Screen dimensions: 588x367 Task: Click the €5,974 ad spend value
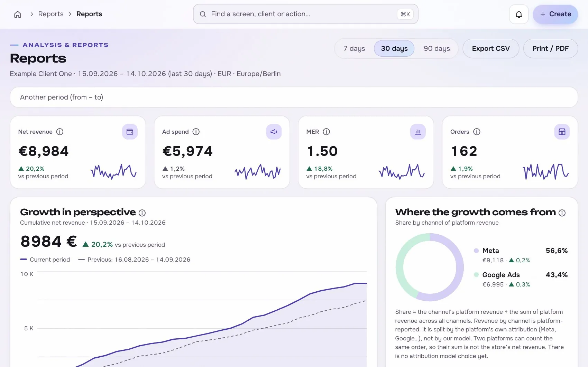188,151
